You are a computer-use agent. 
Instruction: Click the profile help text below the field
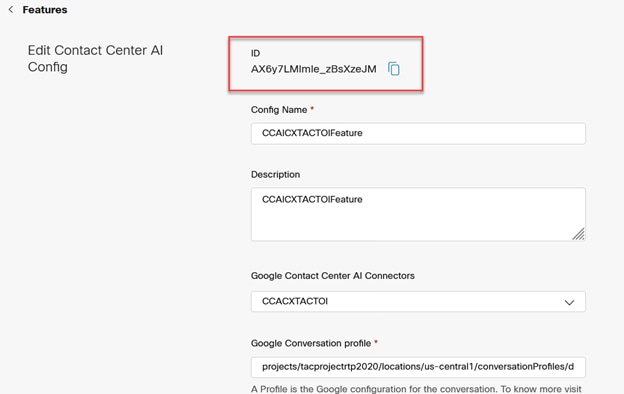click(x=416, y=389)
